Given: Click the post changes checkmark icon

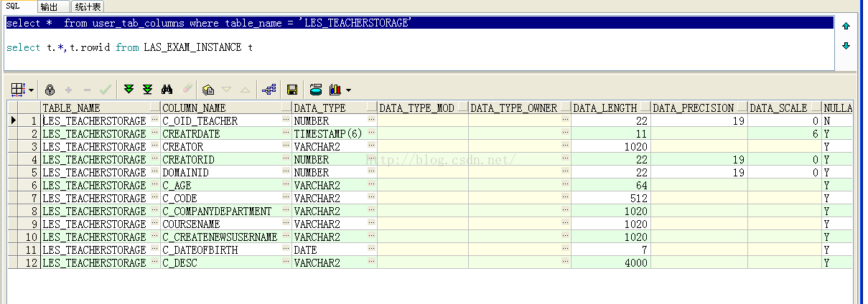Looking at the screenshot, I should (106, 90).
